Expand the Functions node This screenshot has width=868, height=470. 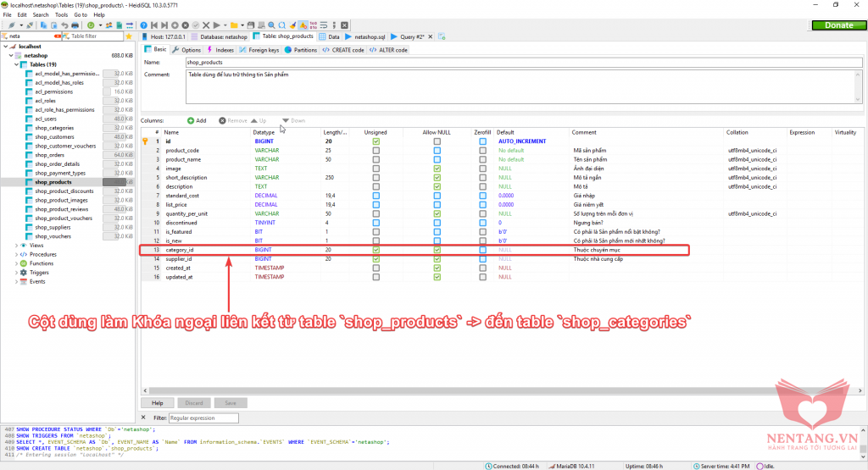click(17, 263)
